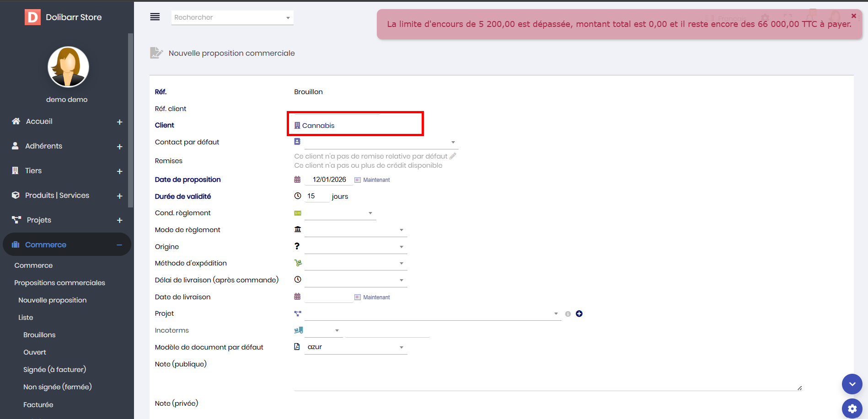868x419 pixels.
Task: Close the red credit limit warning
Action: 853,16
